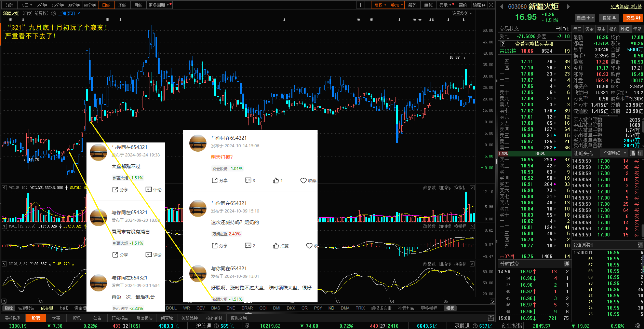Screen dimensions: 644x329
Task: Toggle the 简约 simple-mode button
Action: (463, 5)
